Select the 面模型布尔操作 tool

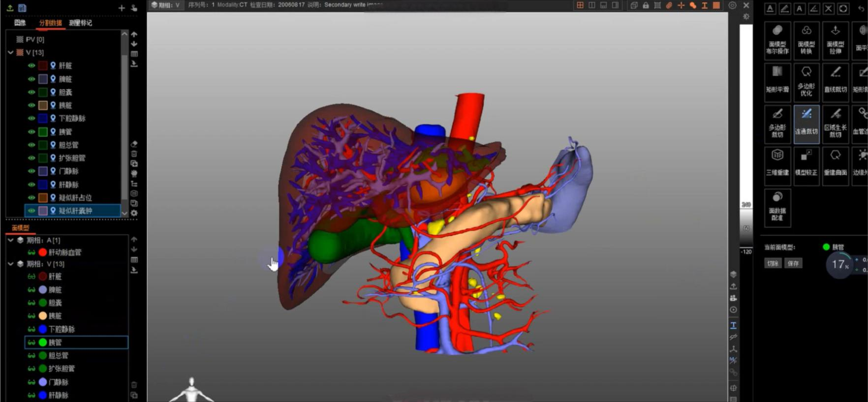pos(777,40)
